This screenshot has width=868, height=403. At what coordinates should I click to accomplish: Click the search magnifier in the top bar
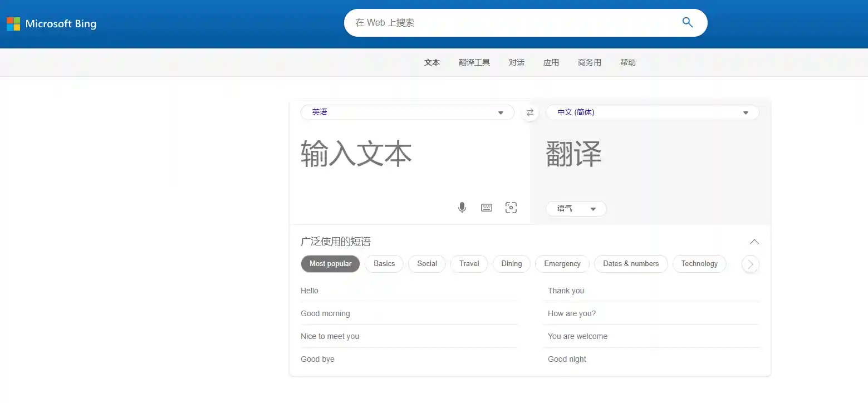[687, 22]
